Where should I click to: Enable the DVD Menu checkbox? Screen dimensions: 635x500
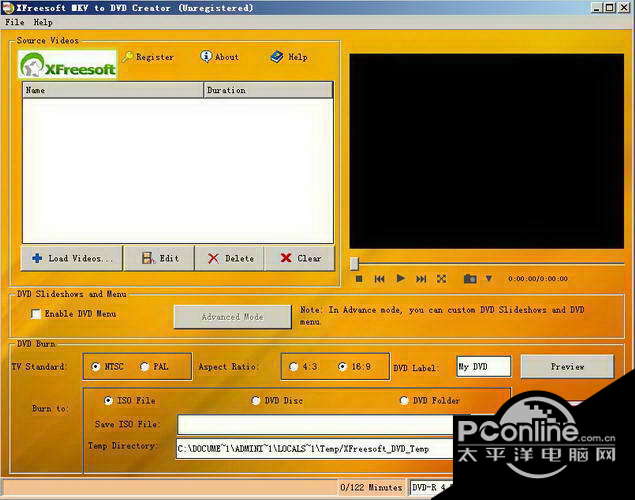(36, 314)
